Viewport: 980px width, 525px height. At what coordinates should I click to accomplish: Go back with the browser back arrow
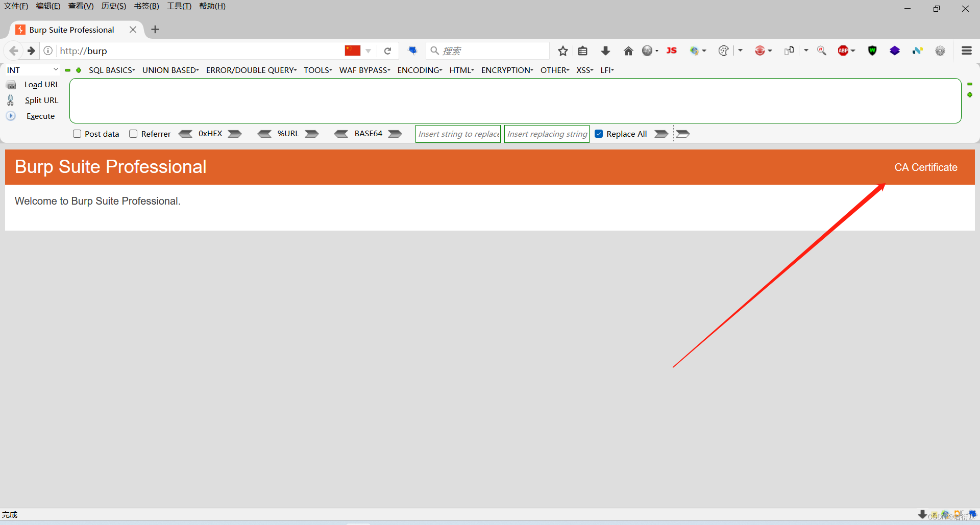pyautogui.click(x=14, y=51)
